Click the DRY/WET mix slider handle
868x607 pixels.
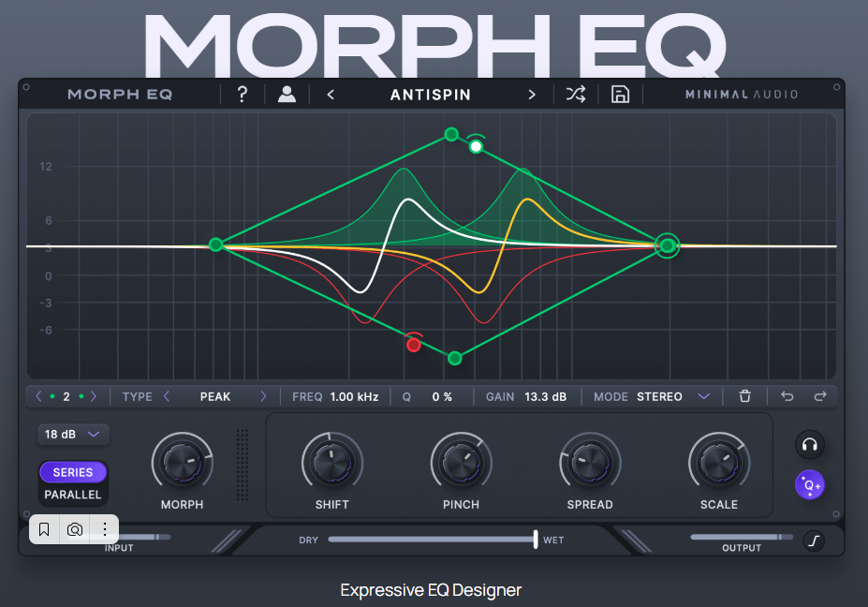[536, 540]
